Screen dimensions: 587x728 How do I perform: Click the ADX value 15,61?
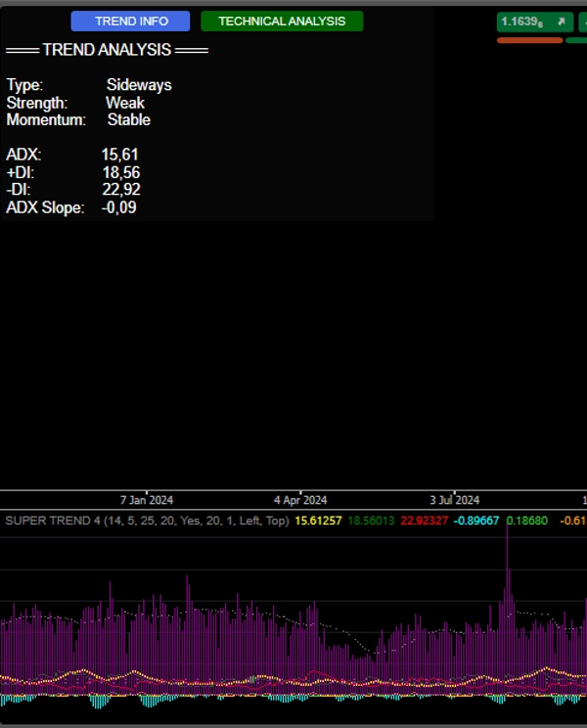(120, 155)
